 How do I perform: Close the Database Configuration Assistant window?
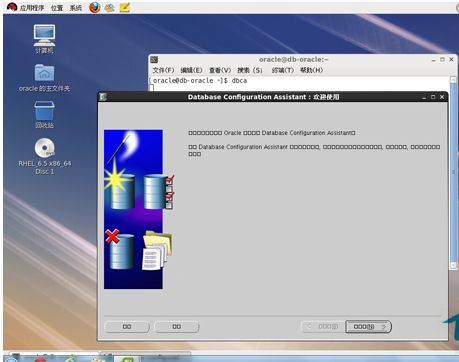[x=442, y=97]
